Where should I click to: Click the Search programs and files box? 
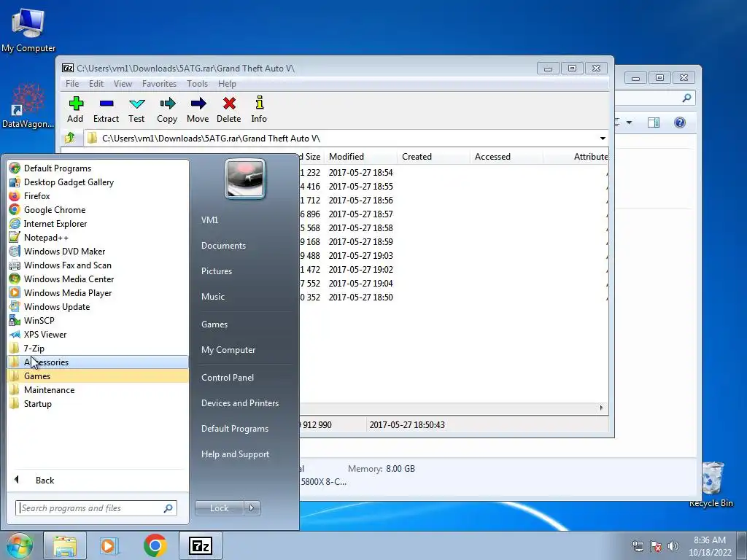click(96, 508)
